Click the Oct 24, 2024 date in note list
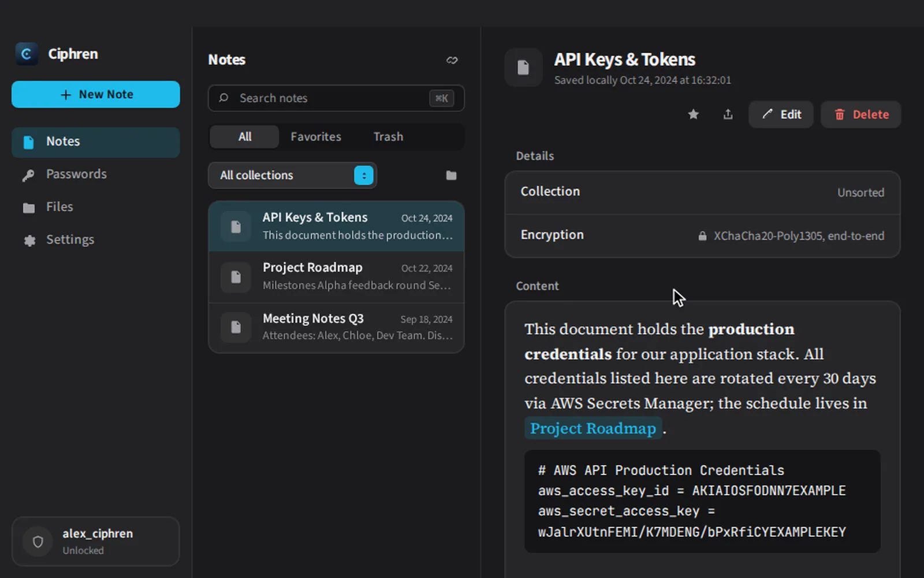Viewport: 924px width, 578px height. [427, 218]
